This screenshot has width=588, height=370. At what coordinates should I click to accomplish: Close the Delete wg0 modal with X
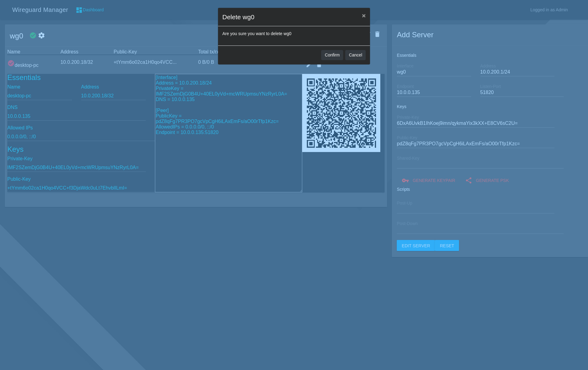[364, 16]
